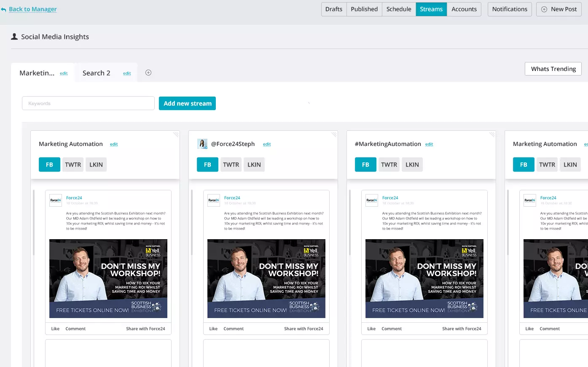
Task: Switch to the Schedule tab
Action: coord(399,9)
